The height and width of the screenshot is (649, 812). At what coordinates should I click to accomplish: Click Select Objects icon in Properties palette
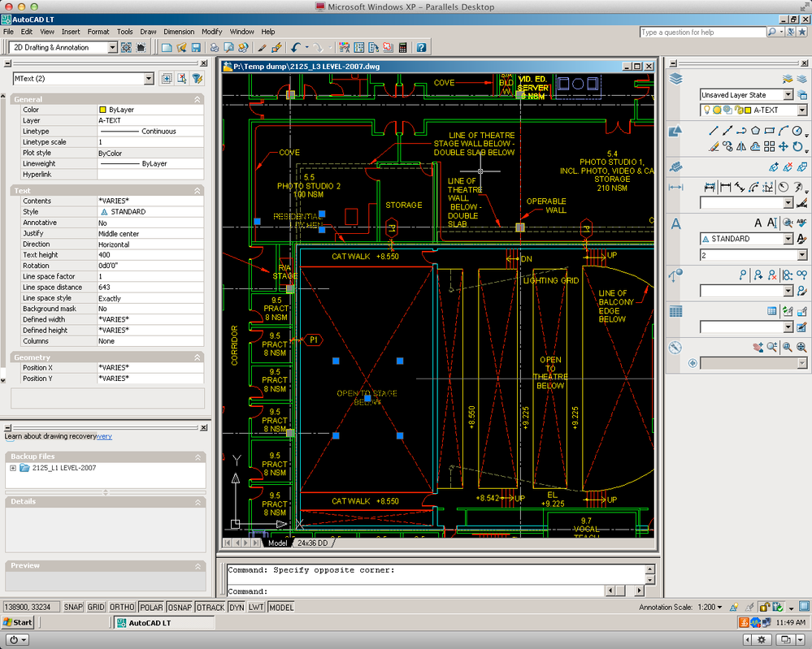point(182,79)
